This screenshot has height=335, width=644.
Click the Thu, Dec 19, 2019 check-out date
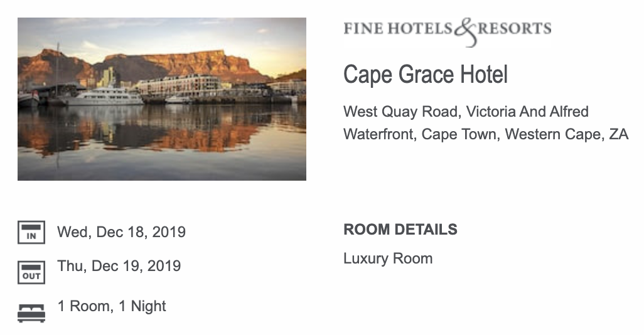(119, 266)
